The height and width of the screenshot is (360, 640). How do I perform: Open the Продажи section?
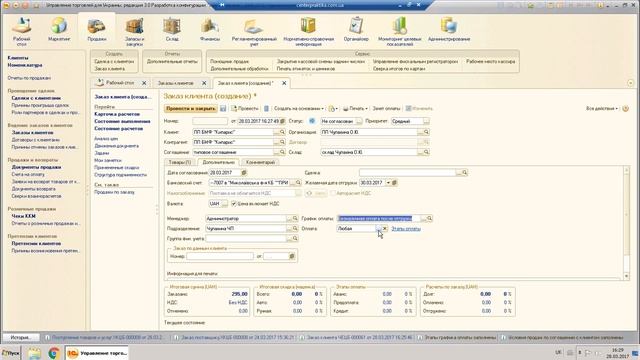click(x=96, y=29)
